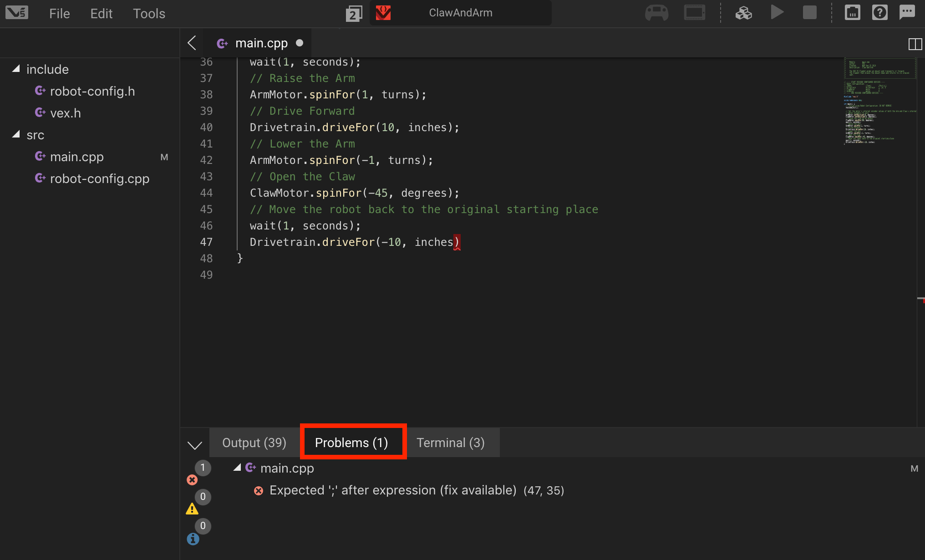
Task: Collapse the src folder
Action: coord(16,134)
